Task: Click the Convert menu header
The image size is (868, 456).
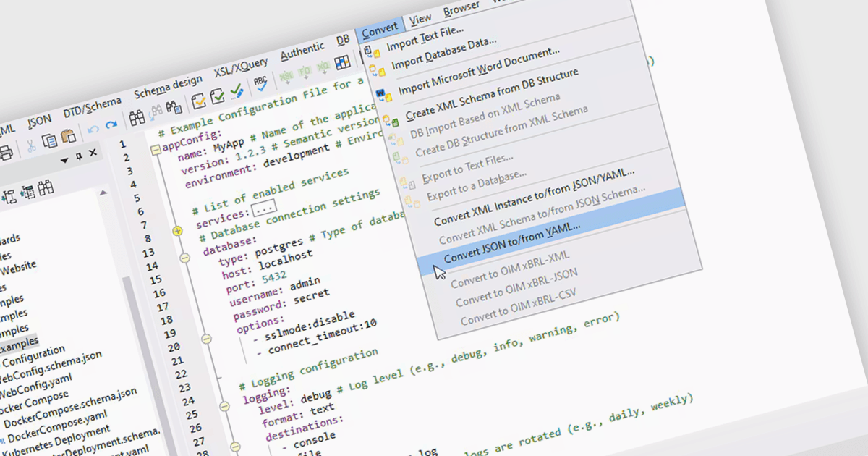Action: click(x=380, y=30)
